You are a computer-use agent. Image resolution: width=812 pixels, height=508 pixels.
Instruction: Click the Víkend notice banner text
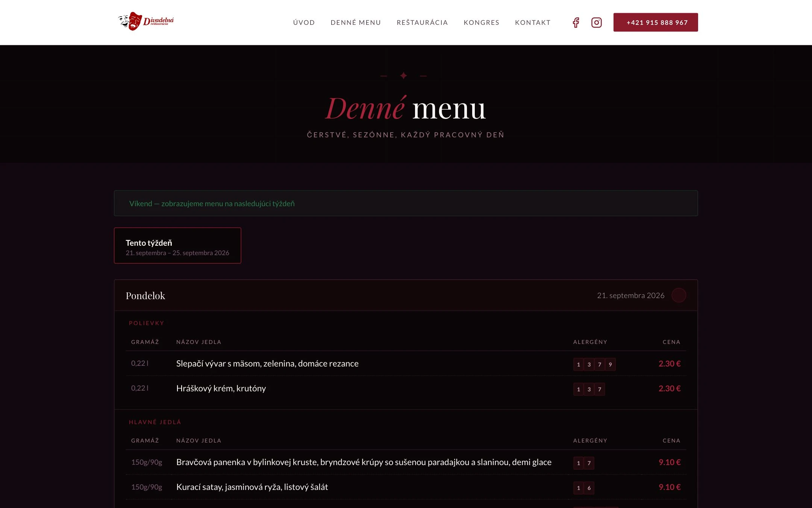coord(212,204)
